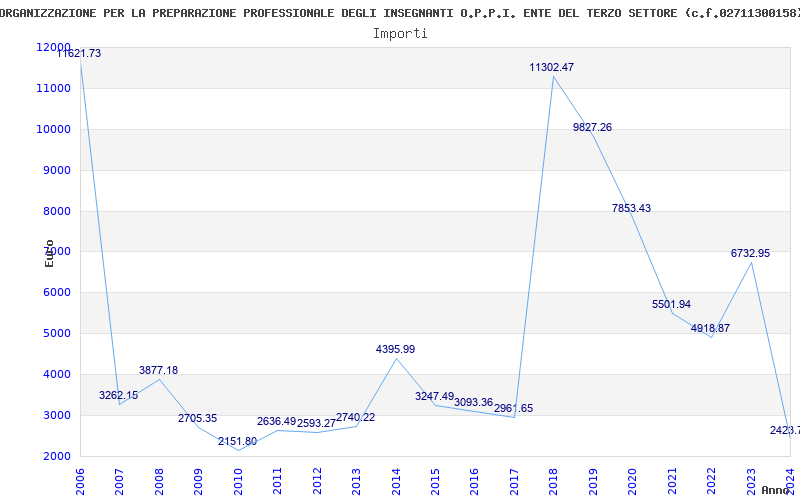Click the 2015 x-axis year label
Viewport: 800px width, 500px height.
coord(435,481)
